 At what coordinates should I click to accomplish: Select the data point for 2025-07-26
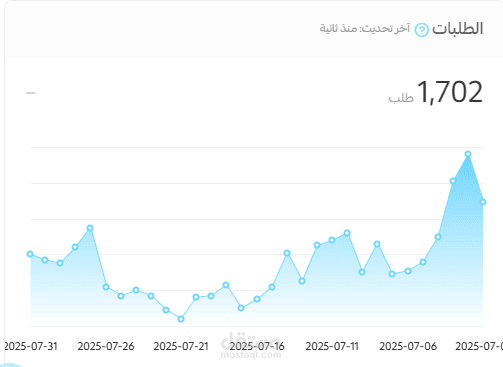click(106, 287)
